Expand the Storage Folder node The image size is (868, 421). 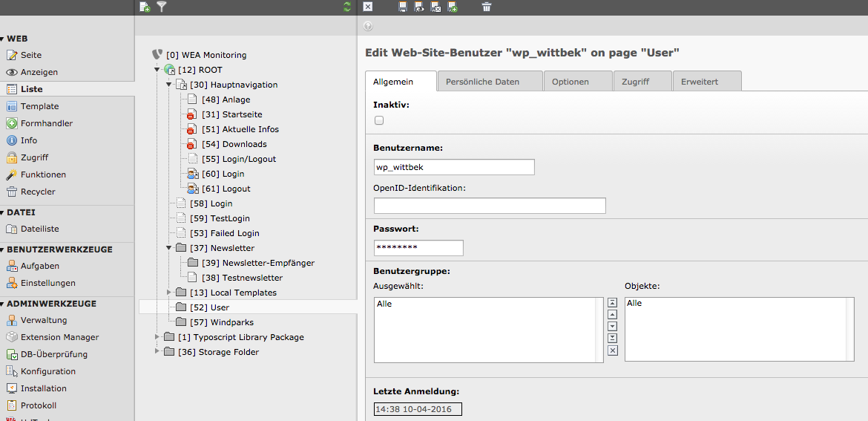157,352
